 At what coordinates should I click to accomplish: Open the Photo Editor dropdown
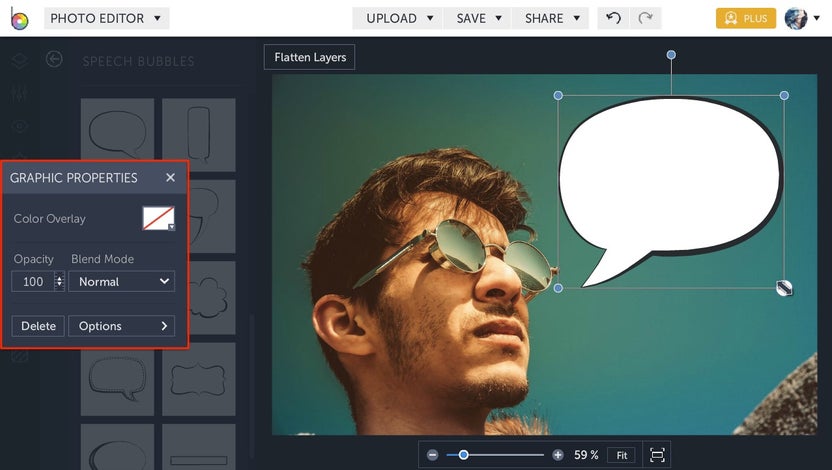[106, 19]
